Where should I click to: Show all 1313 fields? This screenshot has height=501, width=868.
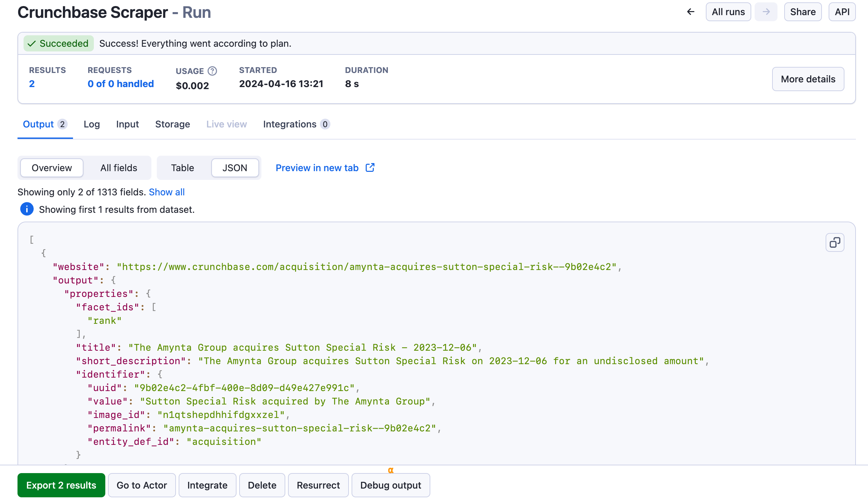[167, 192]
